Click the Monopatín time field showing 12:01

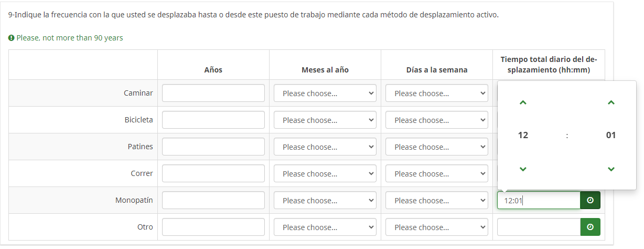(x=539, y=200)
